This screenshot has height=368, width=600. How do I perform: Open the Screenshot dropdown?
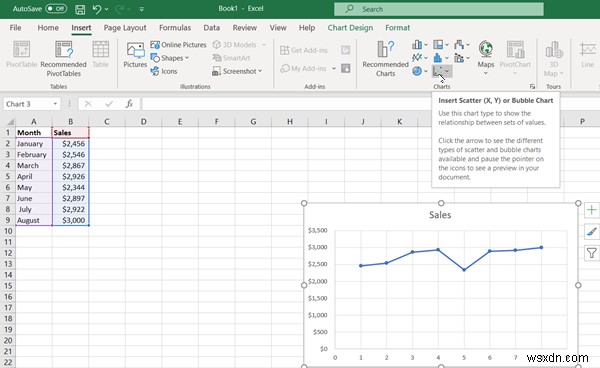[237, 71]
